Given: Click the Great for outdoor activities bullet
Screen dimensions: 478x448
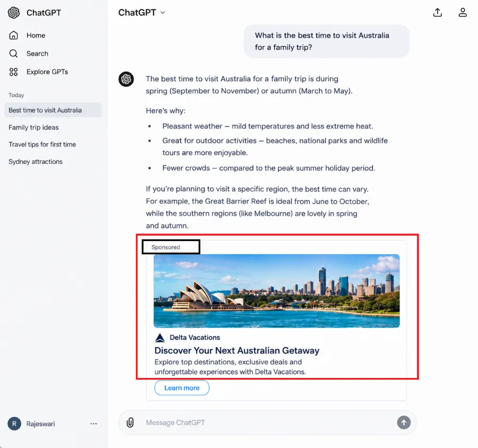Looking at the screenshot, I should pos(275,147).
